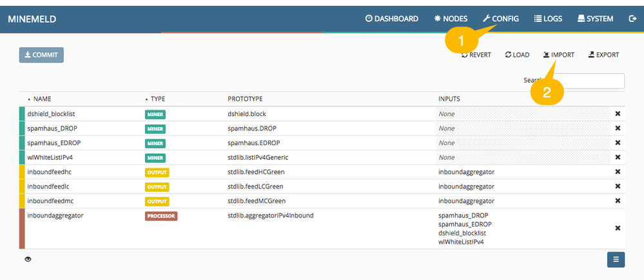The width and height of the screenshot is (644, 280).
Task: Click the logout icon in top bar
Action: [x=632, y=19]
